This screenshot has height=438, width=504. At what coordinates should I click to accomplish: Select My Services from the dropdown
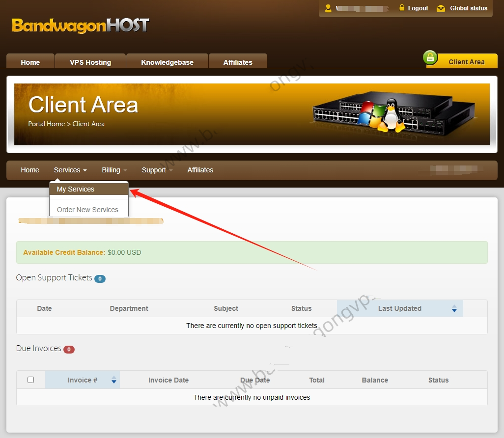pyautogui.click(x=76, y=189)
